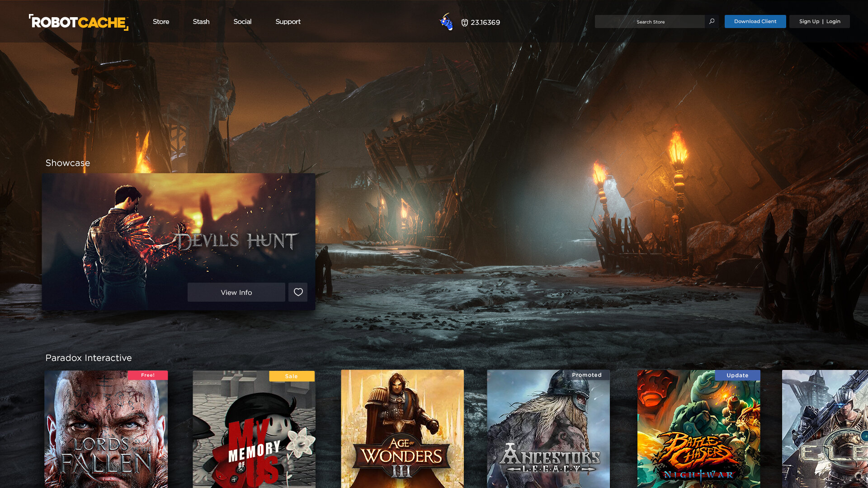Click the IRON shield currency icon
Viewport: 868px width, 488px height.
[x=464, y=23]
